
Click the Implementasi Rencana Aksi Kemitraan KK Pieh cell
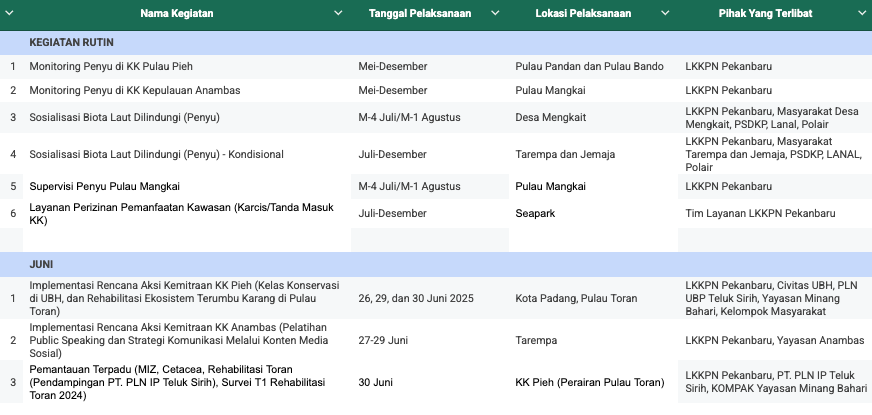click(x=187, y=298)
